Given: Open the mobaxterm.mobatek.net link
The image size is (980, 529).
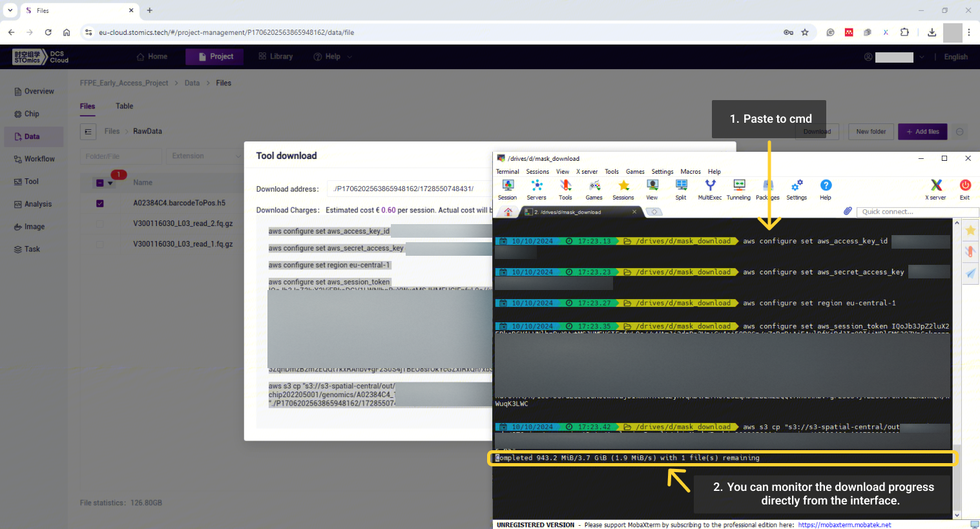Looking at the screenshot, I should pos(844,525).
